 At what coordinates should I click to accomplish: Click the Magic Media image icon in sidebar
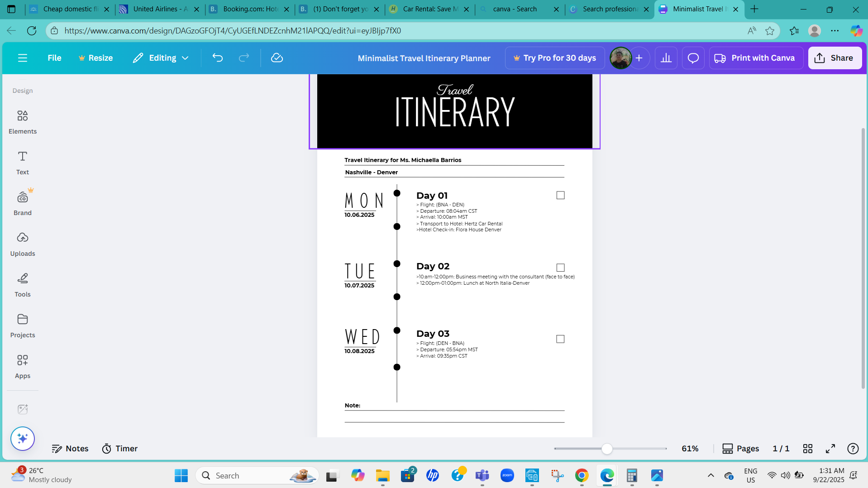click(x=23, y=409)
